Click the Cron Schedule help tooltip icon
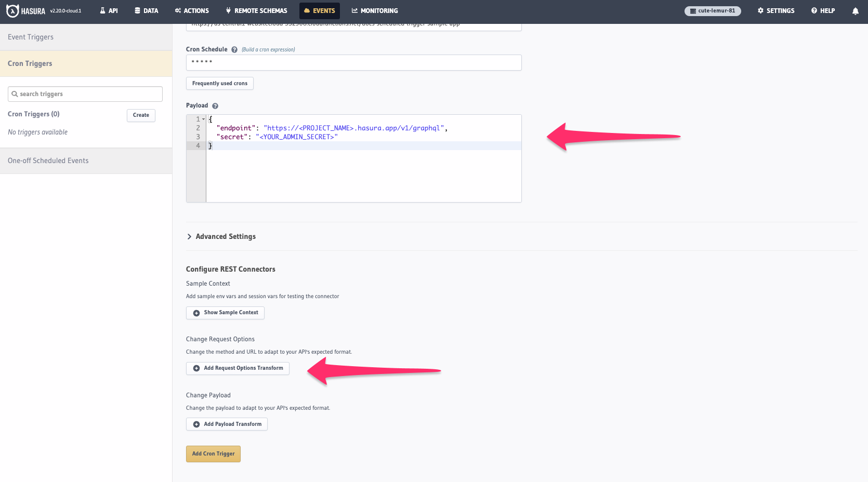The height and width of the screenshot is (482, 868). pos(234,49)
